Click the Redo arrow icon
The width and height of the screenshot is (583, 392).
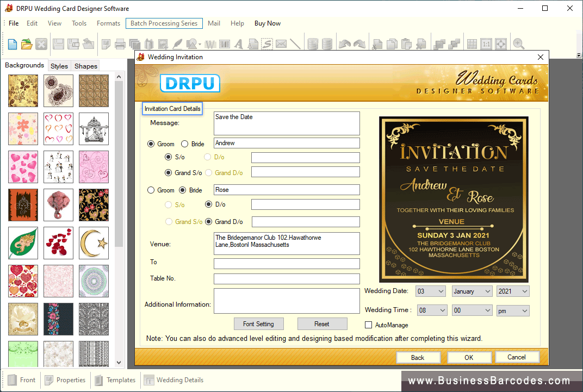[x=359, y=44]
